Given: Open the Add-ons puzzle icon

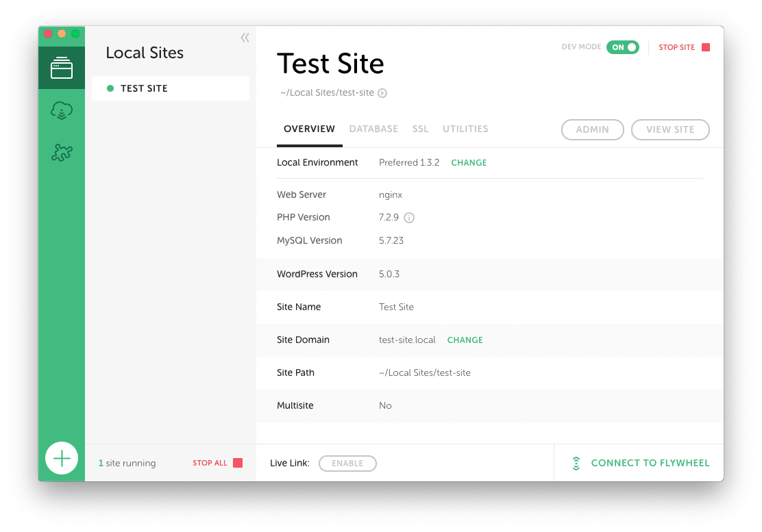Looking at the screenshot, I should click(x=62, y=153).
